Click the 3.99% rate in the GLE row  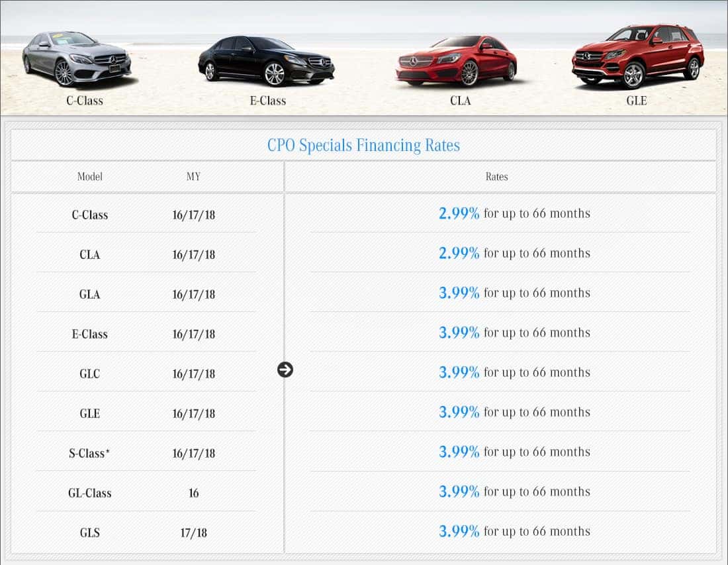click(x=459, y=412)
